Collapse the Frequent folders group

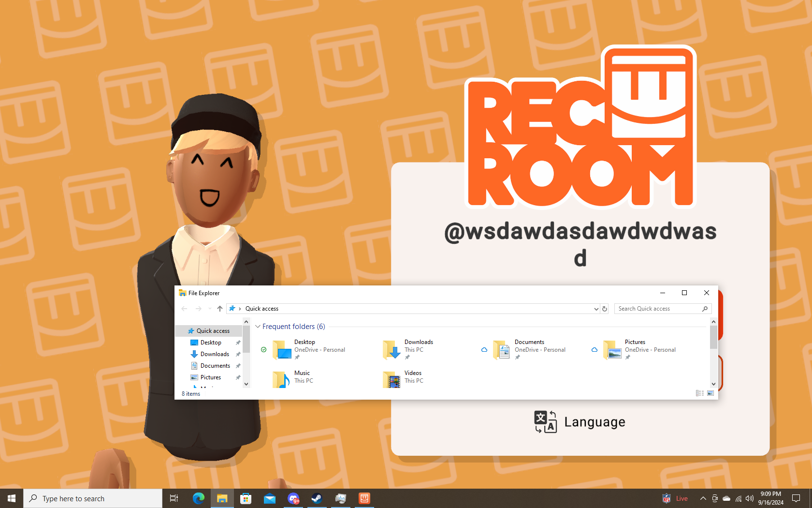[x=258, y=327]
